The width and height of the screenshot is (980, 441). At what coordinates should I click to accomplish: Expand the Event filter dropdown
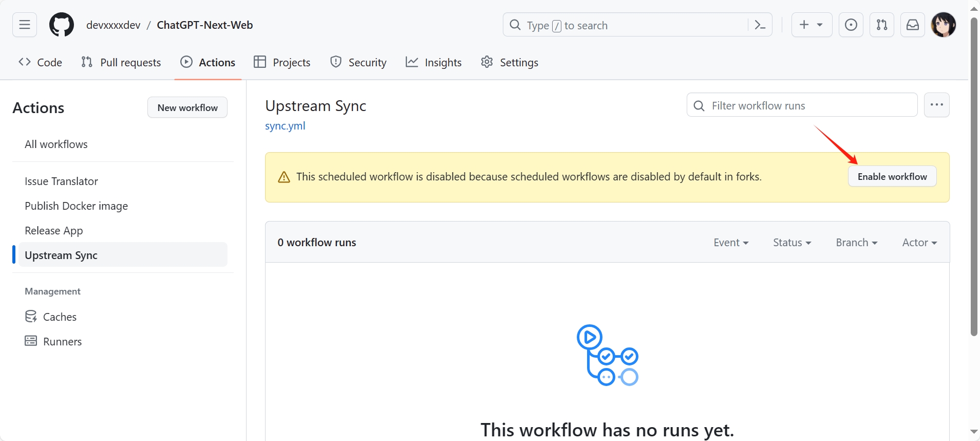(731, 242)
